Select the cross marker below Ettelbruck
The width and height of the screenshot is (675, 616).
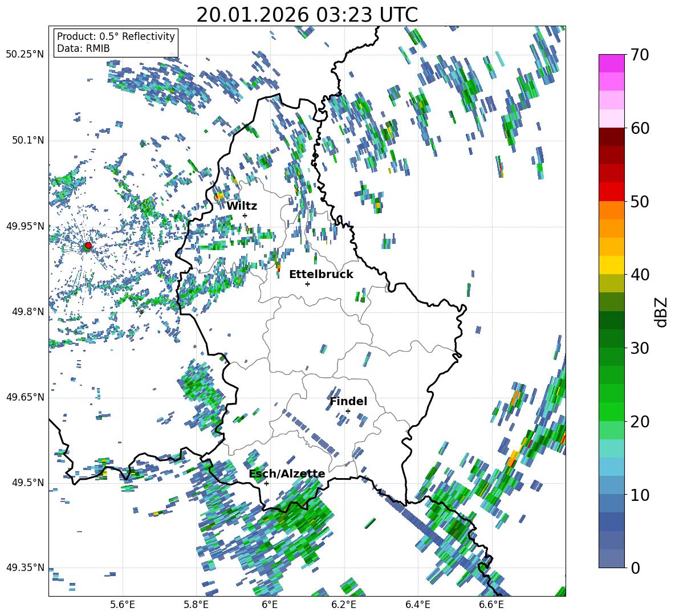click(x=307, y=284)
